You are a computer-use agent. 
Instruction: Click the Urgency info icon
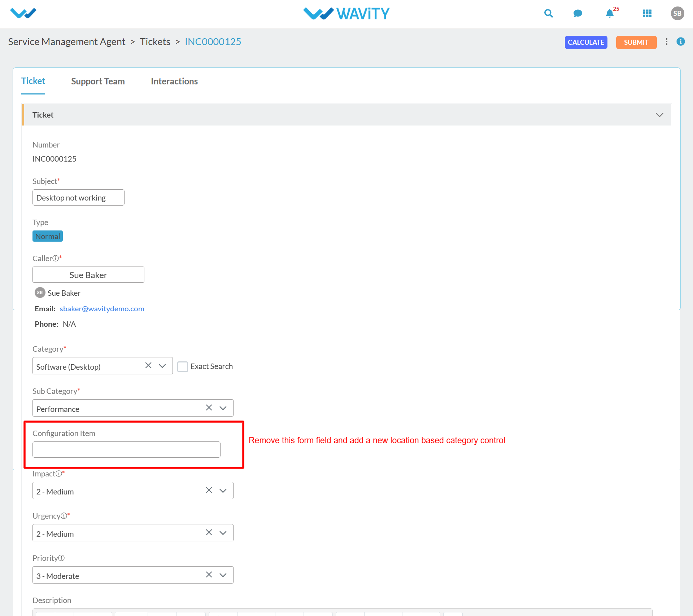(x=64, y=516)
